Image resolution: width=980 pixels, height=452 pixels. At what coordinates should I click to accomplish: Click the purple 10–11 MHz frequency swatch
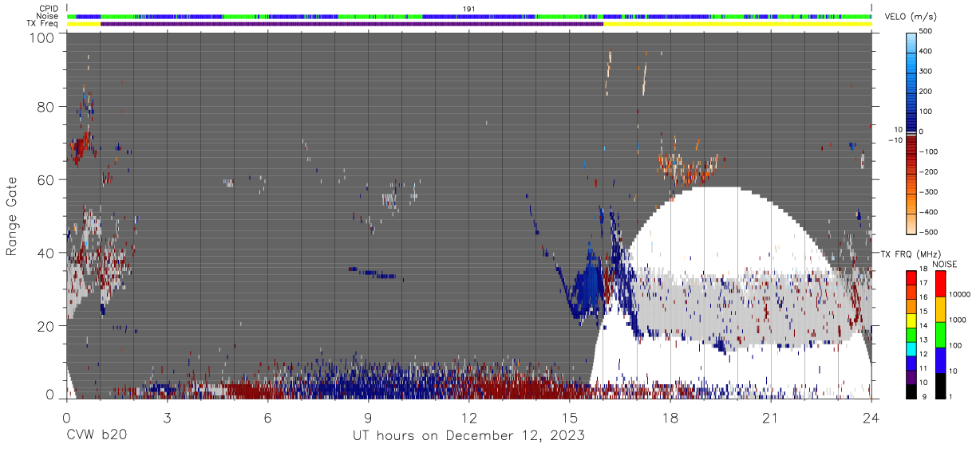coord(911,376)
